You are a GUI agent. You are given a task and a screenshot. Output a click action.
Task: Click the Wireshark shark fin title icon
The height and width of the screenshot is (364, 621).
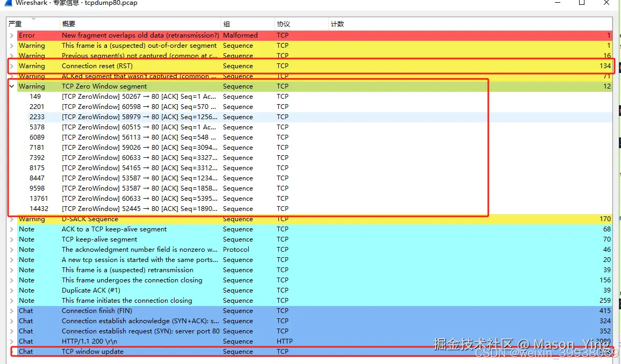click(x=9, y=3)
